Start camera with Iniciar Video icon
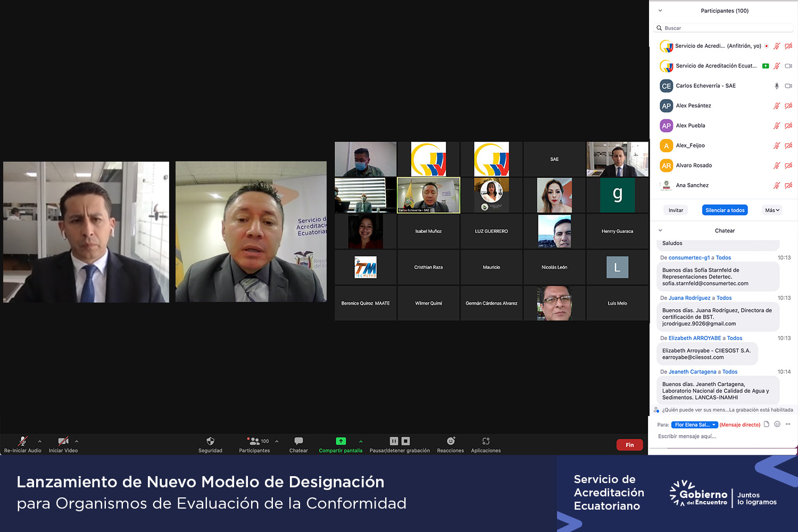 [63, 441]
